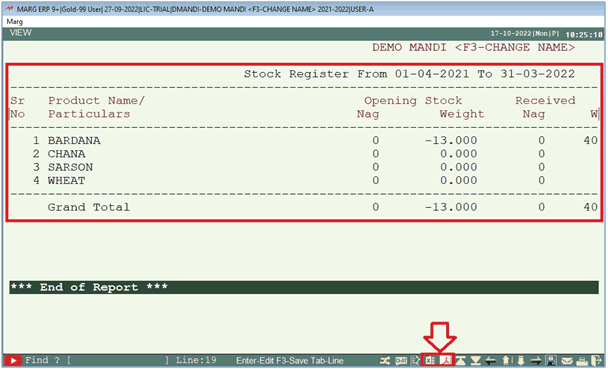Click the floppy disk save icon

[x=551, y=361]
